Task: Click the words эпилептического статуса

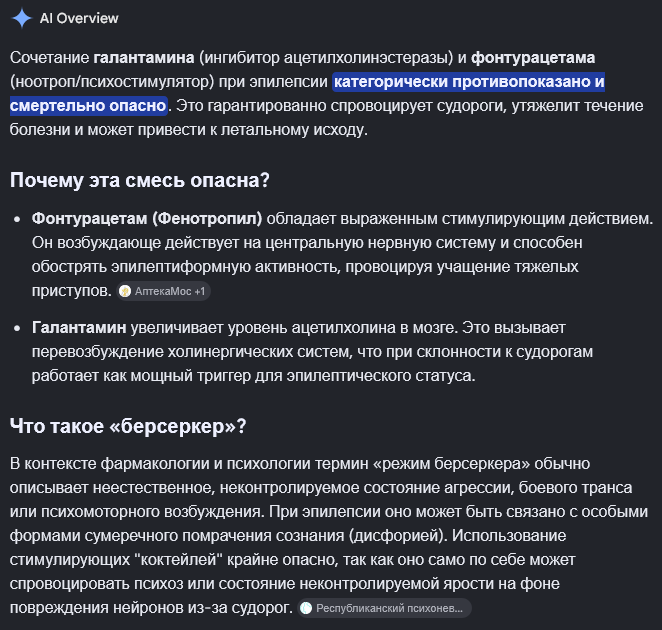Action: point(381,376)
